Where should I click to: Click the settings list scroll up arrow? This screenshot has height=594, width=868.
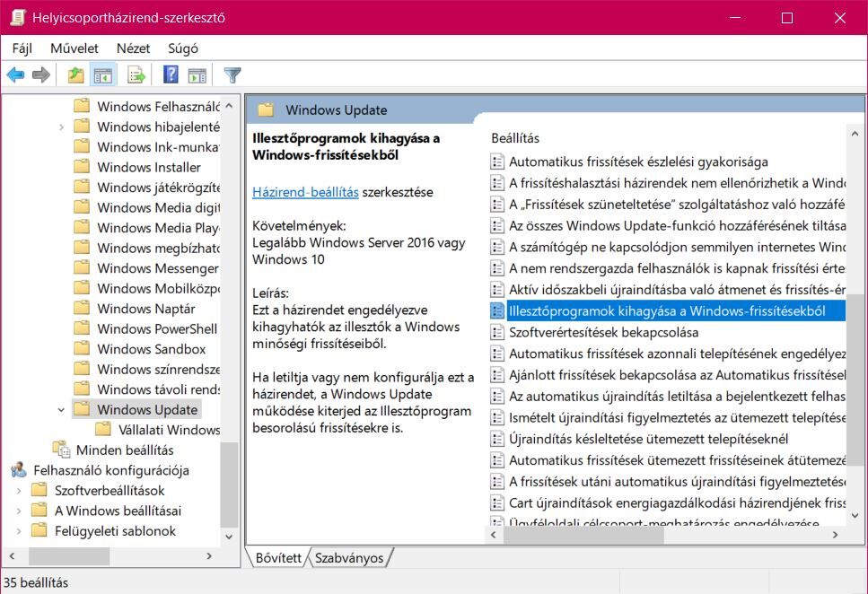[855, 134]
